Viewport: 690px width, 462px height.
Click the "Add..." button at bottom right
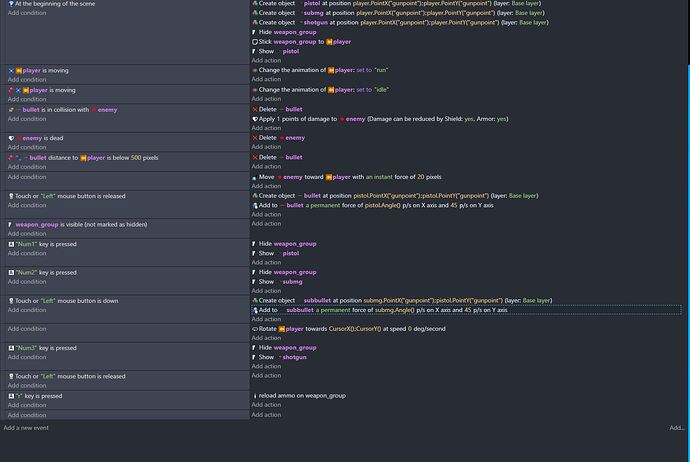click(677, 427)
